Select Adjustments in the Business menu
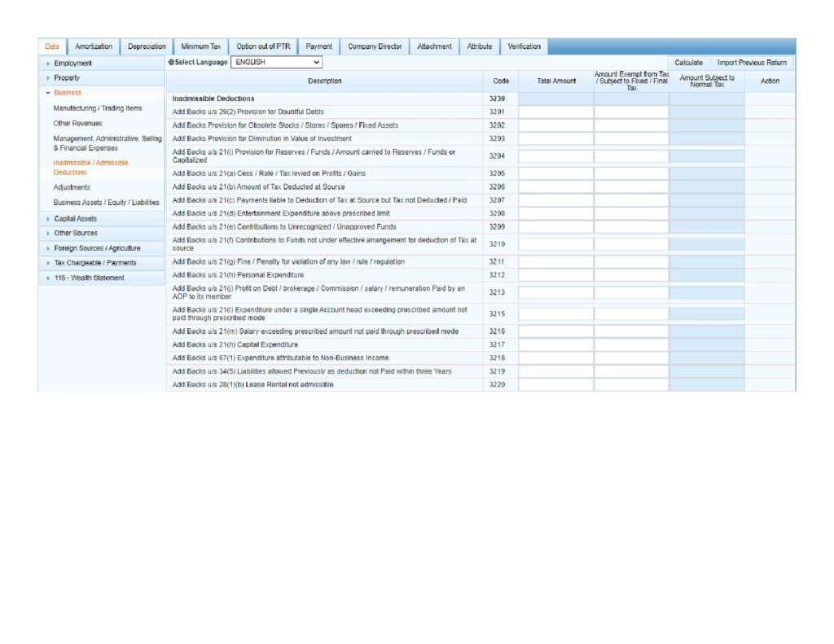This screenshot has height=644, width=834. pyautogui.click(x=72, y=187)
